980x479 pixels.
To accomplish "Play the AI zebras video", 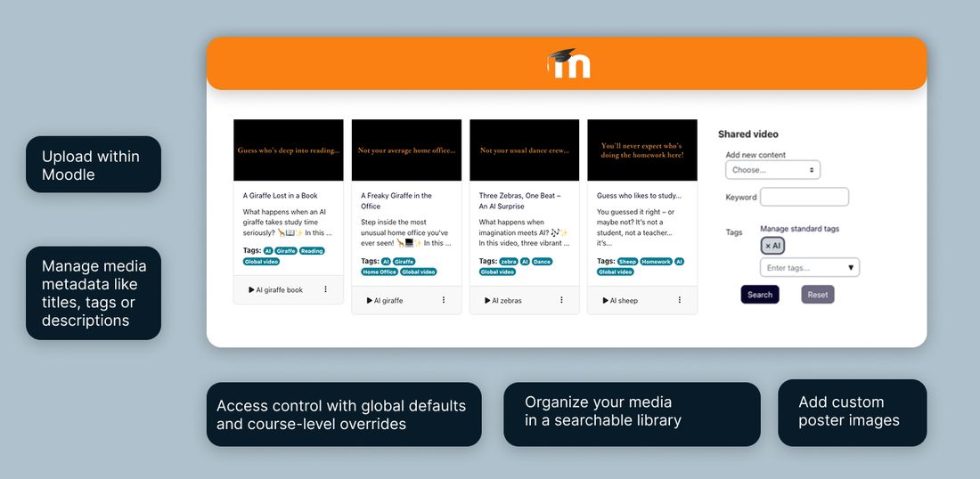I will (x=503, y=300).
